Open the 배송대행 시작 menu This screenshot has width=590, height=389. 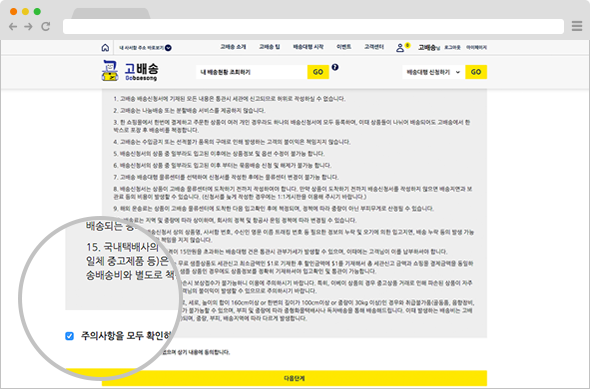click(308, 47)
